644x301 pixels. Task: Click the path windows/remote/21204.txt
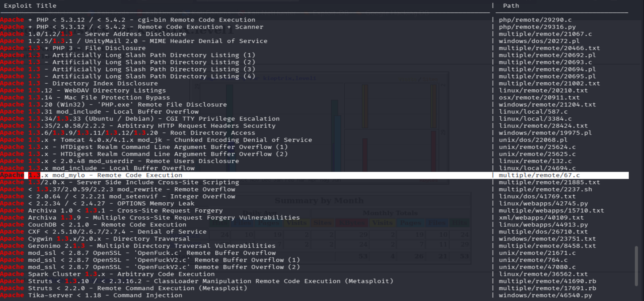[x=547, y=105]
